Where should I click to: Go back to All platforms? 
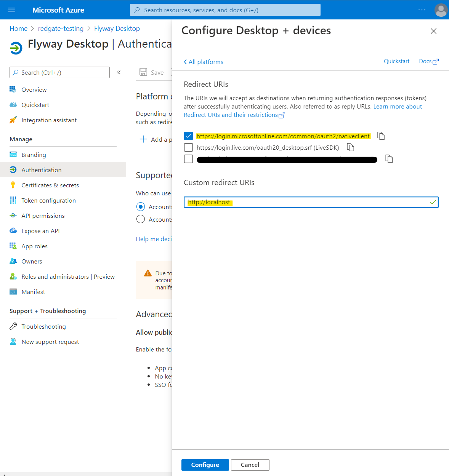coord(204,62)
